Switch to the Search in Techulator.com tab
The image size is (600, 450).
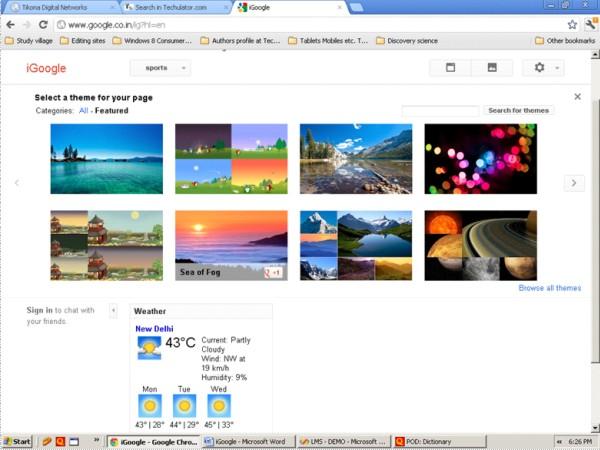tap(176, 7)
